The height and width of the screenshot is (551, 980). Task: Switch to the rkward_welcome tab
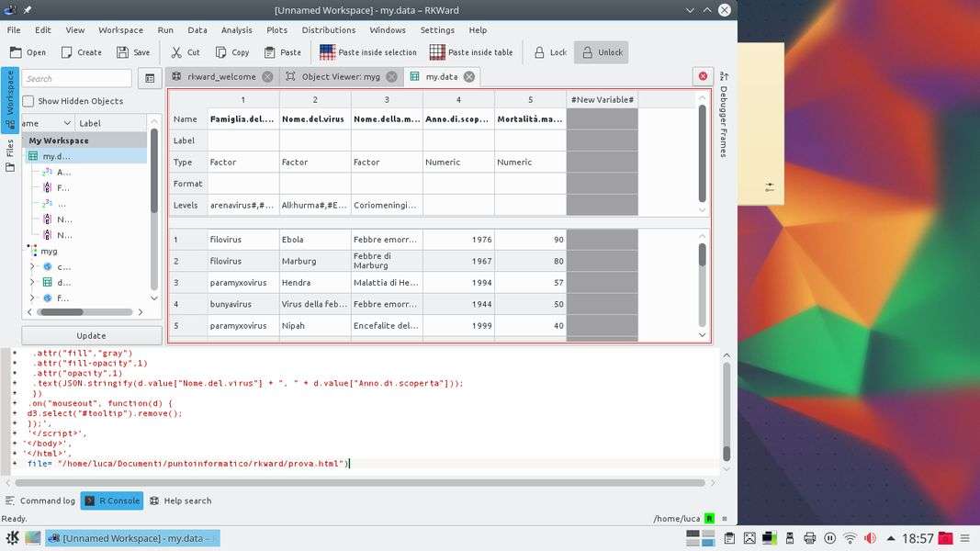click(x=220, y=77)
